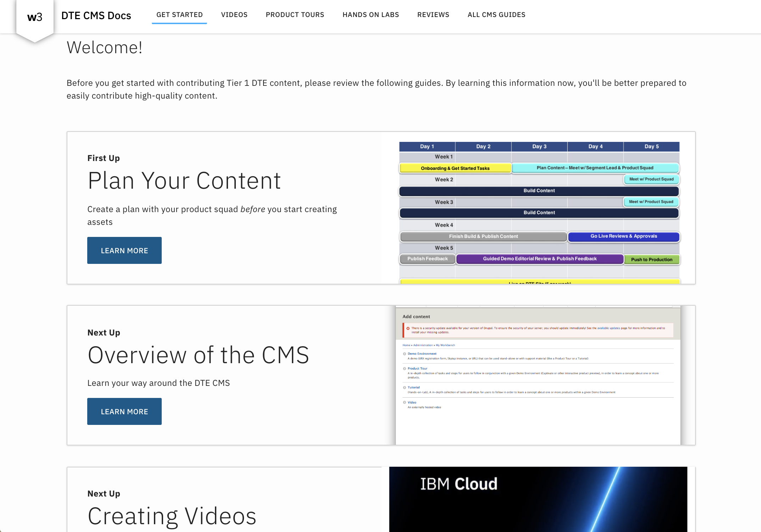Screen dimensions: 761x532
Task: Click 'Learn your way around the DTE CMS' text
Action: click(x=159, y=383)
